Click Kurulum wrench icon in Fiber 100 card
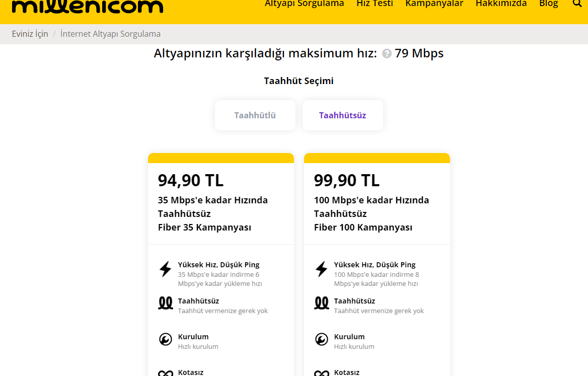Image resolution: width=588 pixels, height=376 pixels. 322,340
